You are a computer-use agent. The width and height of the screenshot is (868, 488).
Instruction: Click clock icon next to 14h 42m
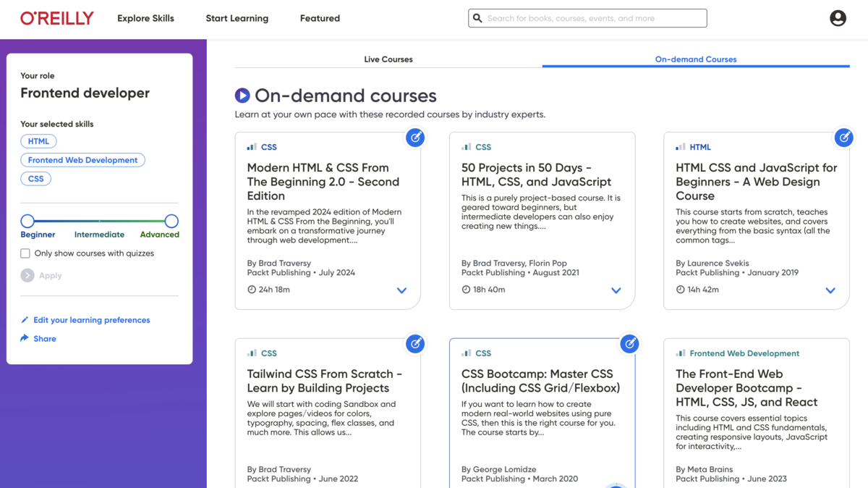(680, 290)
